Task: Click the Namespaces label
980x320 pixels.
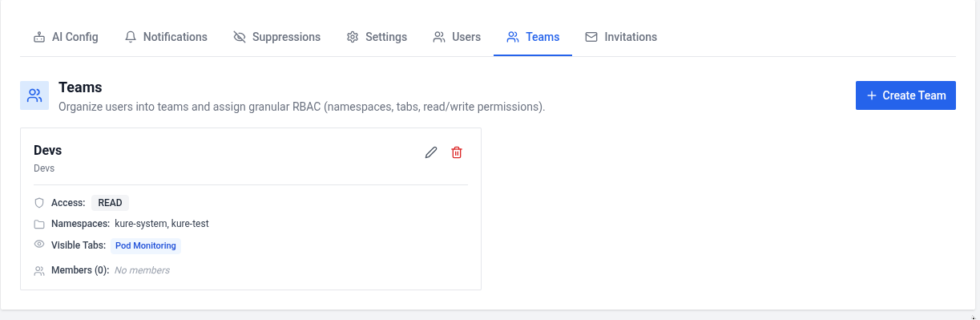Action: [80, 224]
